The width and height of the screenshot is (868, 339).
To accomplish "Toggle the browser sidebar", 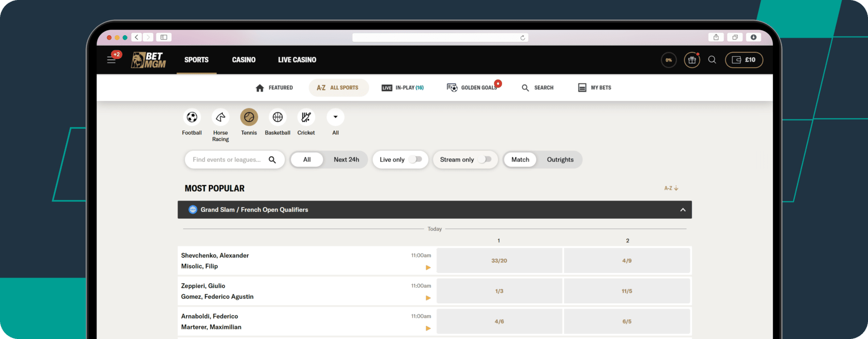I will click(x=164, y=37).
